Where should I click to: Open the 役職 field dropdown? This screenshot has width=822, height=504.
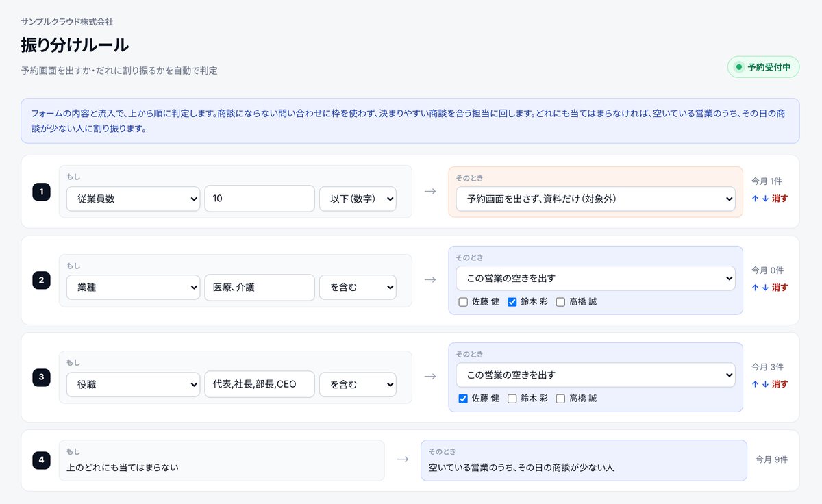(133, 383)
